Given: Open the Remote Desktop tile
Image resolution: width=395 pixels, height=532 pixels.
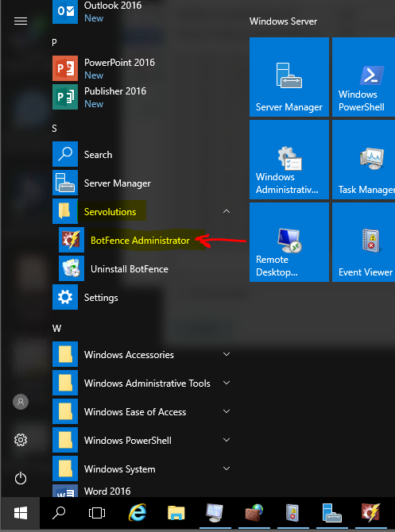Looking at the screenshot, I should pyautogui.click(x=289, y=242).
